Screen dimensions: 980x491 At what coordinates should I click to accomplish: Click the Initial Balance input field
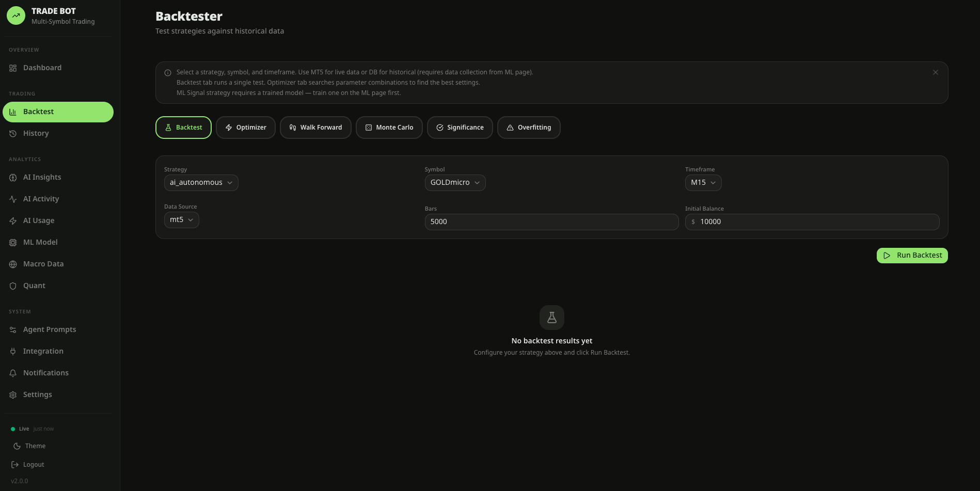[812, 222]
